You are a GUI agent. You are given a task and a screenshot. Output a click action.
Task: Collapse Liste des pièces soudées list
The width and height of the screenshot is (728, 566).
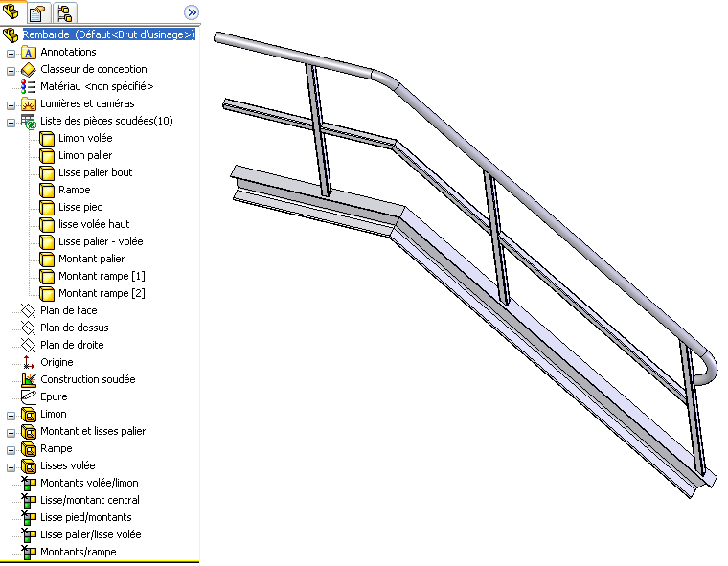click(11, 123)
